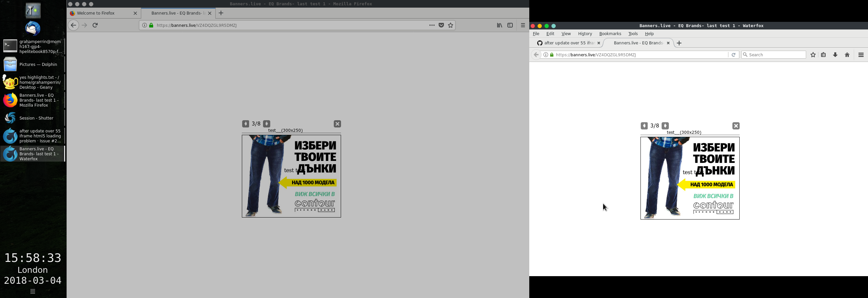Advance to the next banner
868x298 pixels.
266,124
